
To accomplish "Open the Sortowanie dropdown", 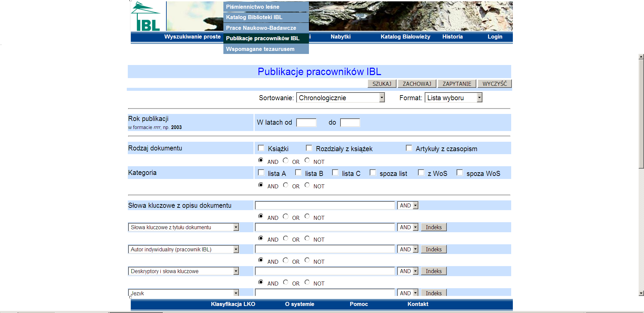I will coord(340,98).
